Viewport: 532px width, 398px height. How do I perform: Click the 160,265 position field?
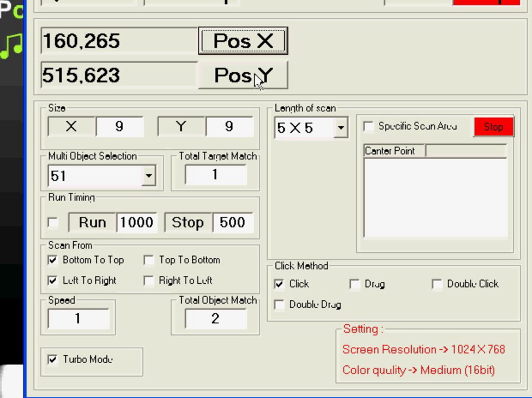coord(119,41)
